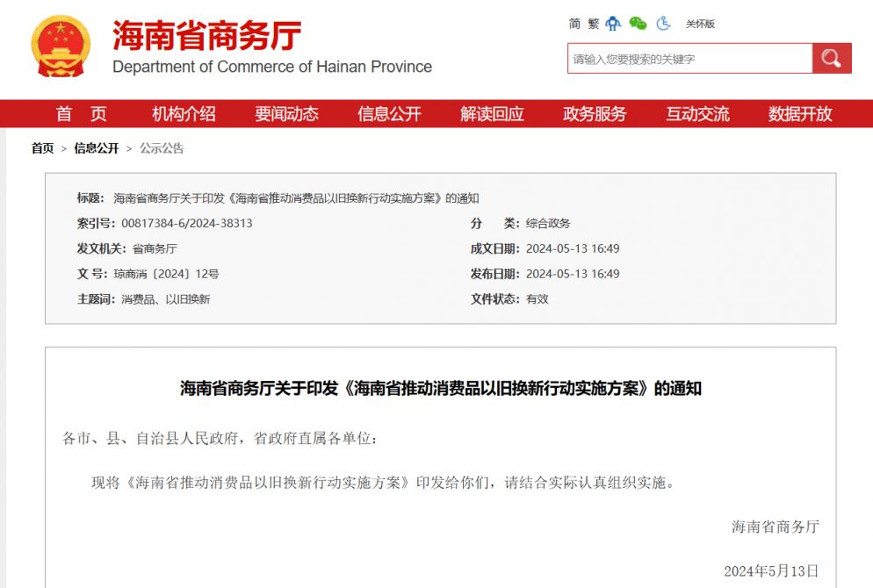Select the 首页 home menu item

click(78, 114)
